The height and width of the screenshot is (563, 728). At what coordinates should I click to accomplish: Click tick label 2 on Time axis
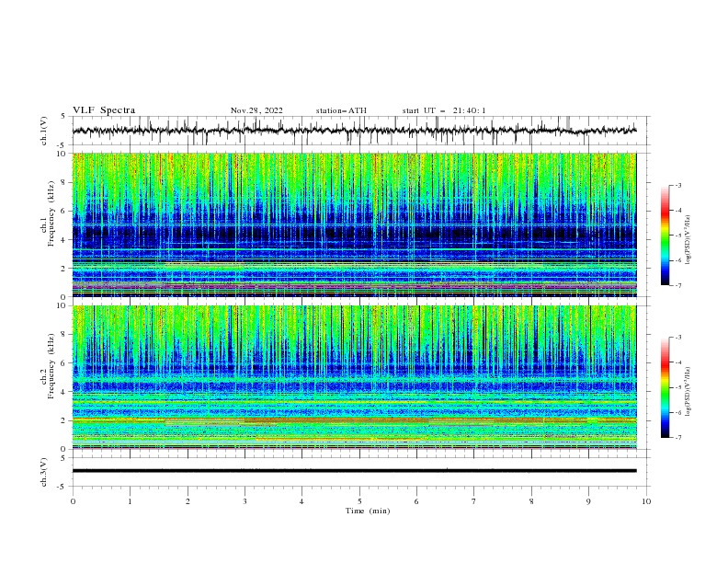[188, 501]
